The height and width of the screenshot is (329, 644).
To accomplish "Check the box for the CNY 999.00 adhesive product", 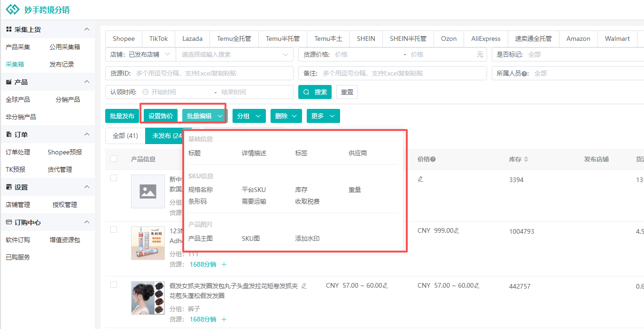I will (x=114, y=230).
